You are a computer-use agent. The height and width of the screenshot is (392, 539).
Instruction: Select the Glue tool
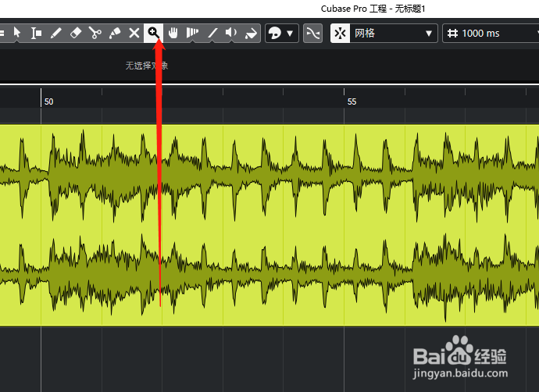point(115,33)
